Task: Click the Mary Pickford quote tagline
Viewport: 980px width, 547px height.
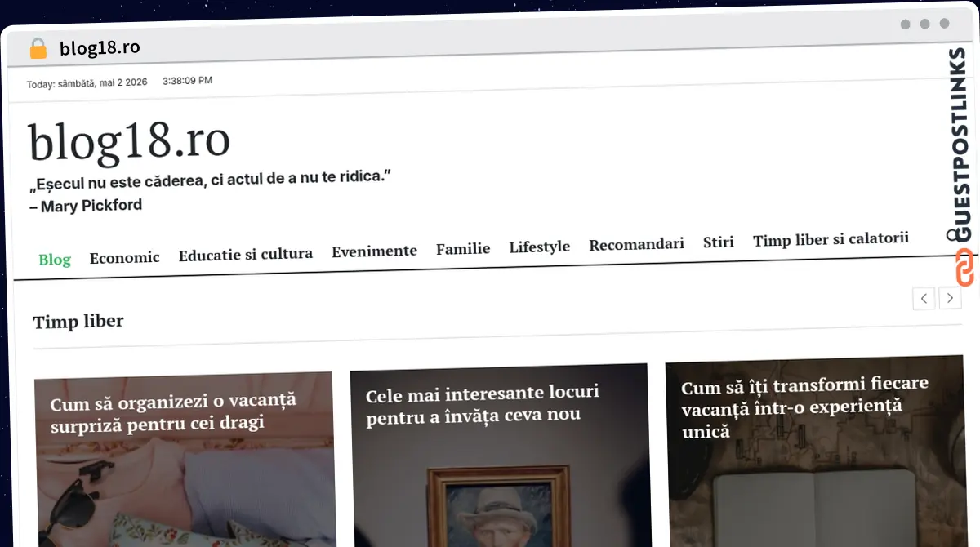Action: click(210, 191)
